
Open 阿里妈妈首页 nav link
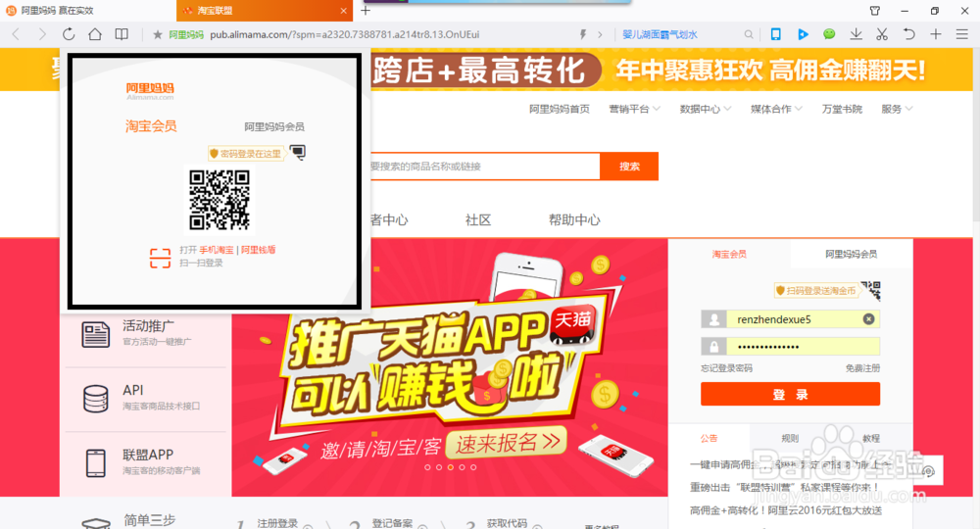pos(560,109)
